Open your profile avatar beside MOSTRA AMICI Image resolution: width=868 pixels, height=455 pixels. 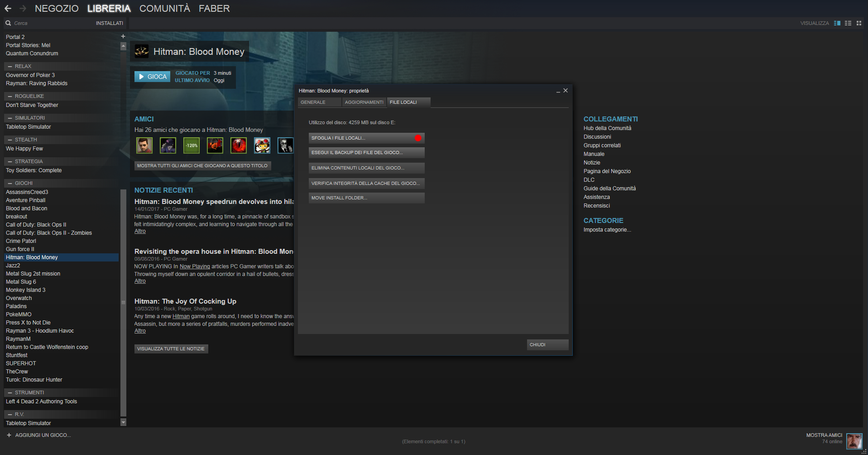pyautogui.click(x=854, y=441)
